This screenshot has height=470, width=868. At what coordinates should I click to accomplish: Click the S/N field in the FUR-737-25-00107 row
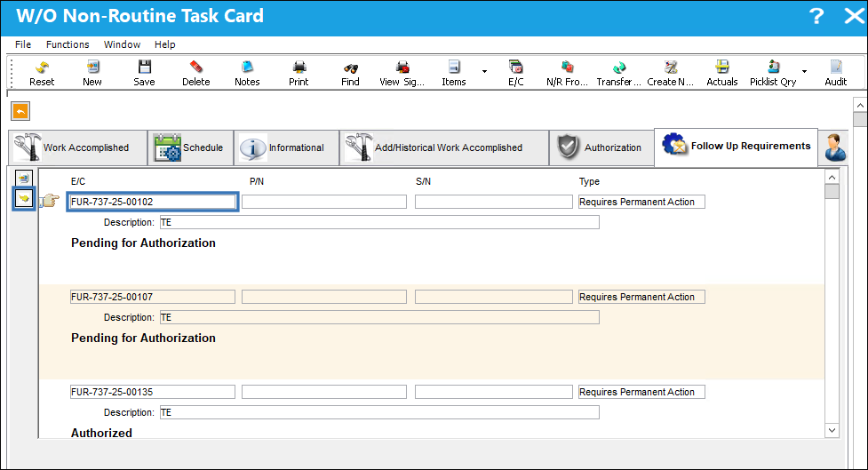click(x=494, y=297)
